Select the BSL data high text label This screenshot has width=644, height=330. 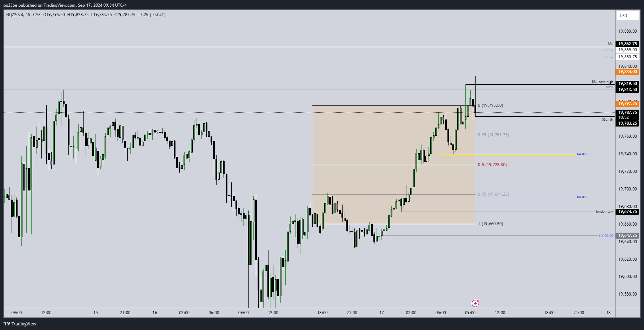(602, 82)
